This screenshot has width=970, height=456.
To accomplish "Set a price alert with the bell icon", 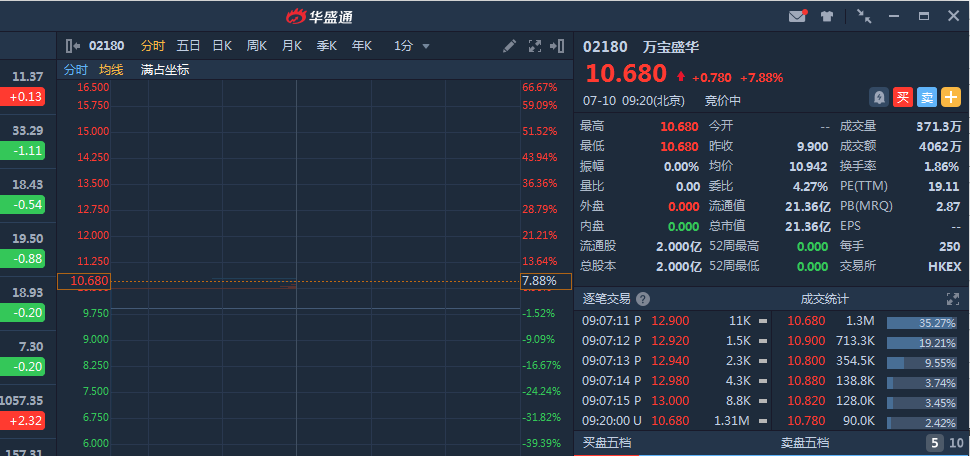I will [x=879, y=97].
